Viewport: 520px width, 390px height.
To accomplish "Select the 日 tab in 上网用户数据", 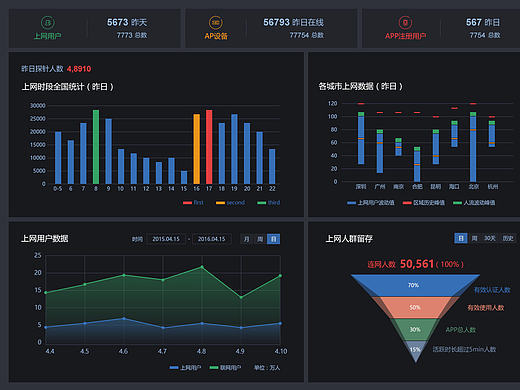I will pyautogui.click(x=273, y=239).
